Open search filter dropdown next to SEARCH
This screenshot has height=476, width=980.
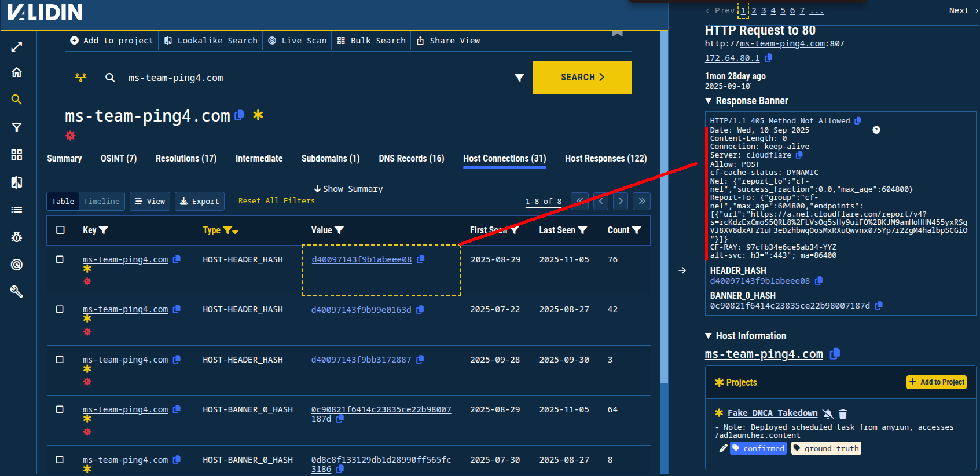(x=519, y=78)
